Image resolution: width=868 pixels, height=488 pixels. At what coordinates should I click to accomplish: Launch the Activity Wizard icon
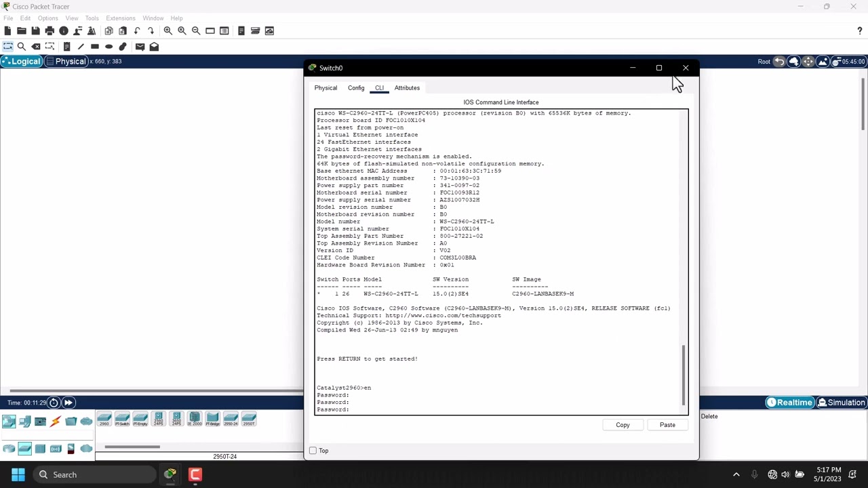[92, 30]
